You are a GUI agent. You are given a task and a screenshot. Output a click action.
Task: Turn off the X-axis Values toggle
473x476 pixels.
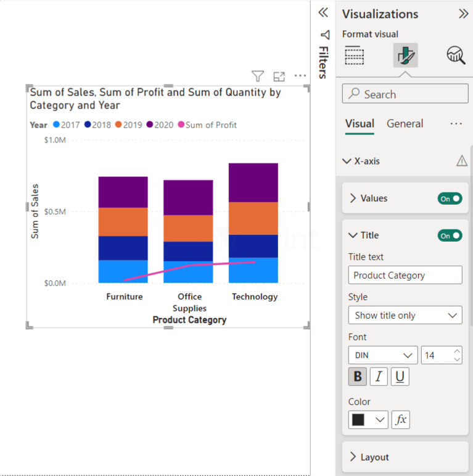click(450, 199)
